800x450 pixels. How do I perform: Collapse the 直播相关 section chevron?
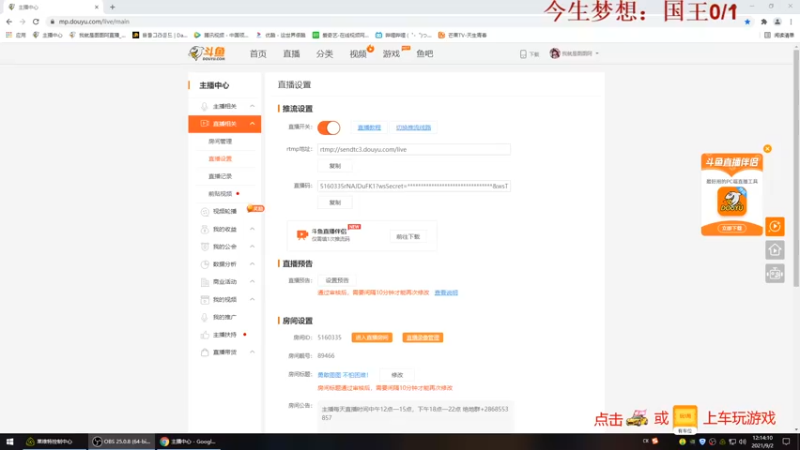(252, 123)
